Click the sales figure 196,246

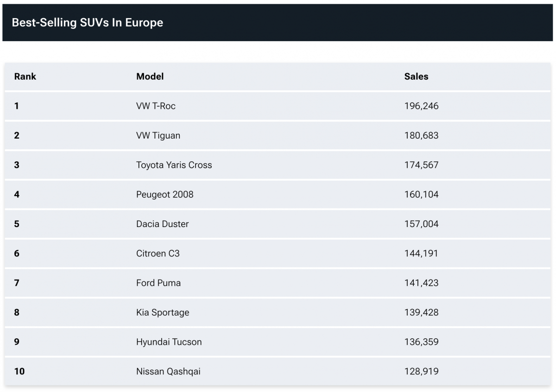[x=421, y=106]
